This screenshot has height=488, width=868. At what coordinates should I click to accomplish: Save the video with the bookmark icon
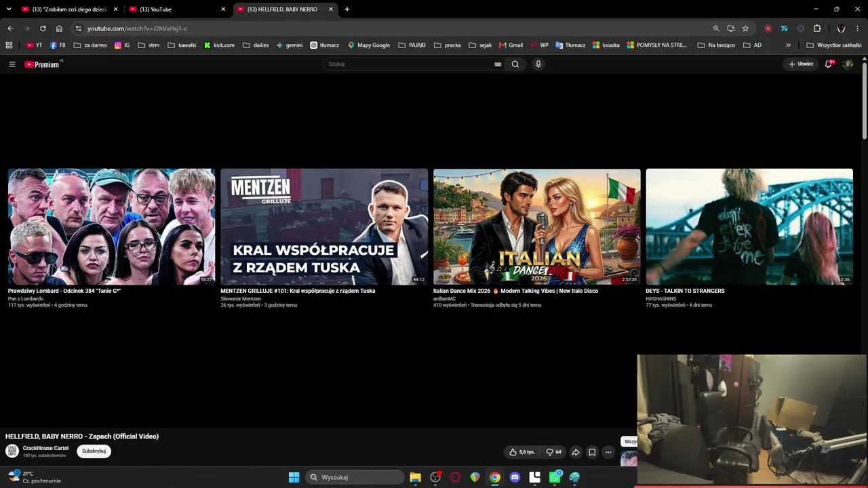(592, 452)
